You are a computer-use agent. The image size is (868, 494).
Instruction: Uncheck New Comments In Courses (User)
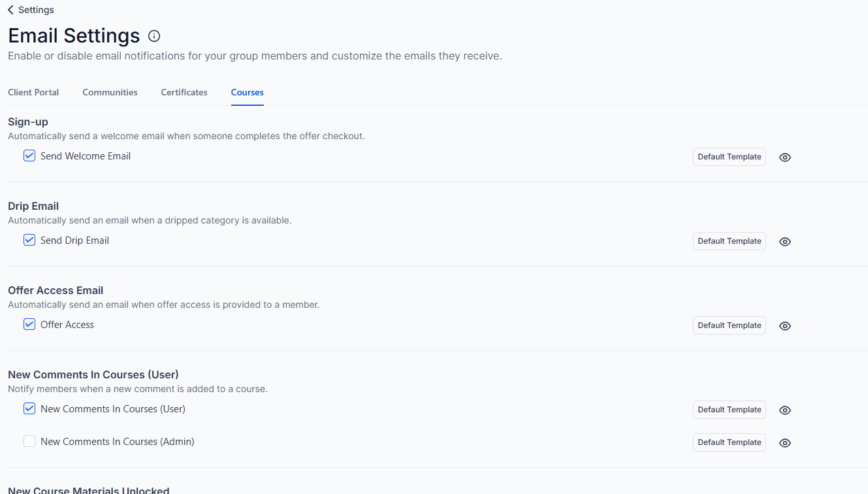pyautogui.click(x=29, y=409)
